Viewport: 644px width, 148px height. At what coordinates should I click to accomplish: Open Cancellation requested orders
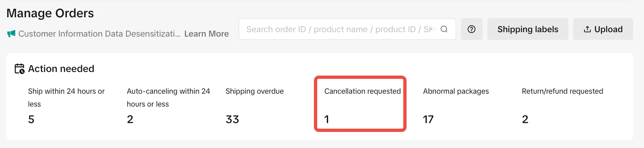(x=360, y=104)
